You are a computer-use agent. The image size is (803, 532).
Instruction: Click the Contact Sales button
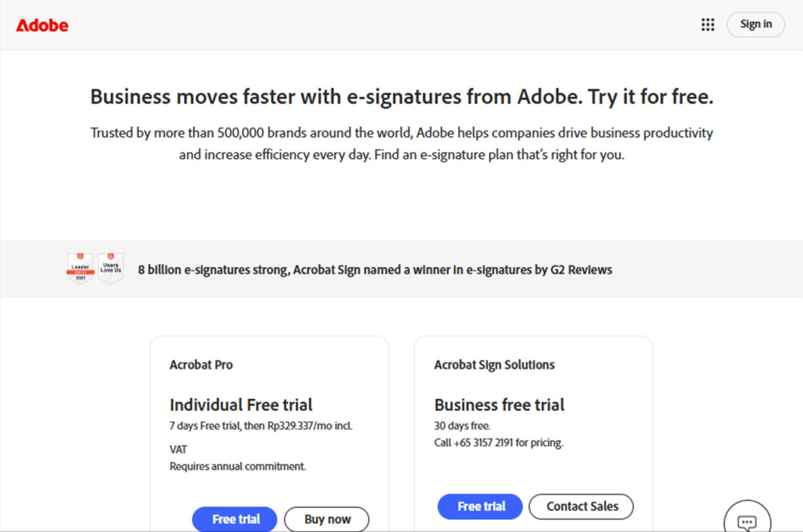click(x=581, y=507)
